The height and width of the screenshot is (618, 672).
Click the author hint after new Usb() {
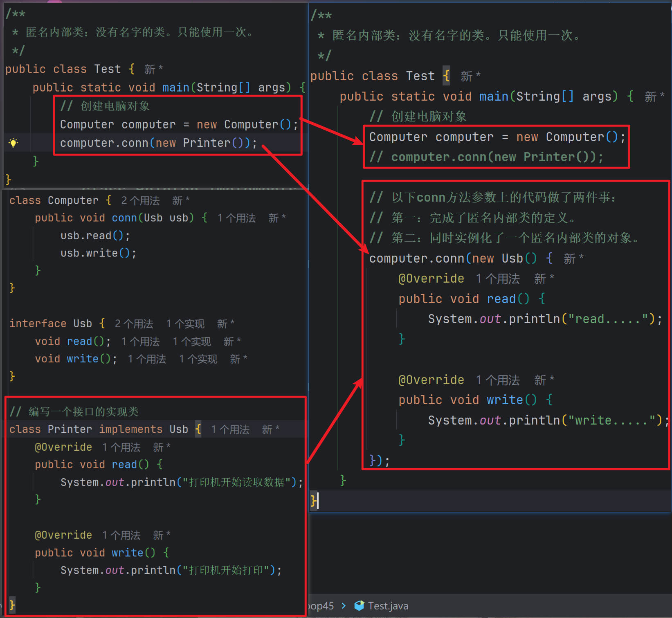(x=573, y=258)
